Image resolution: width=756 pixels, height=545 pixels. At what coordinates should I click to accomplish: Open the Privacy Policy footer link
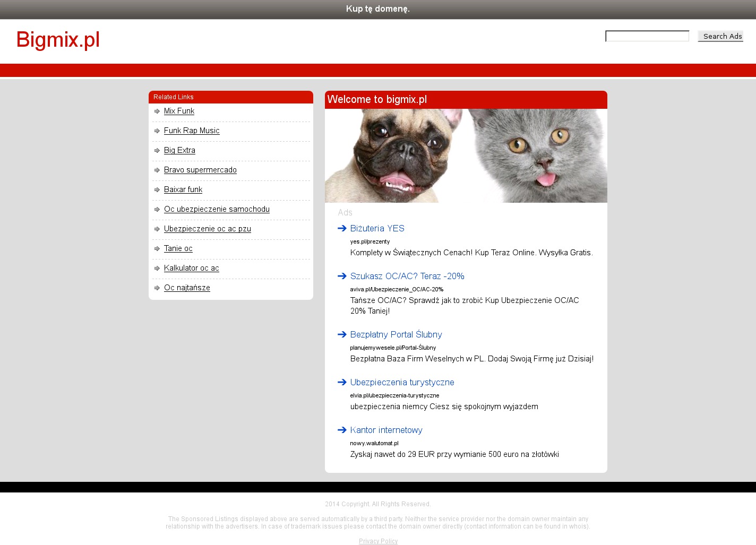point(378,541)
